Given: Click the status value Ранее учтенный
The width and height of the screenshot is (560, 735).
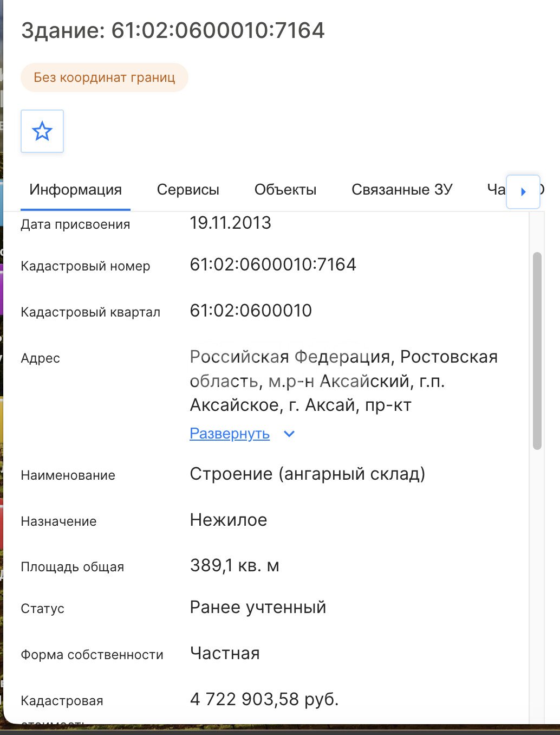Looking at the screenshot, I should [258, 608].
